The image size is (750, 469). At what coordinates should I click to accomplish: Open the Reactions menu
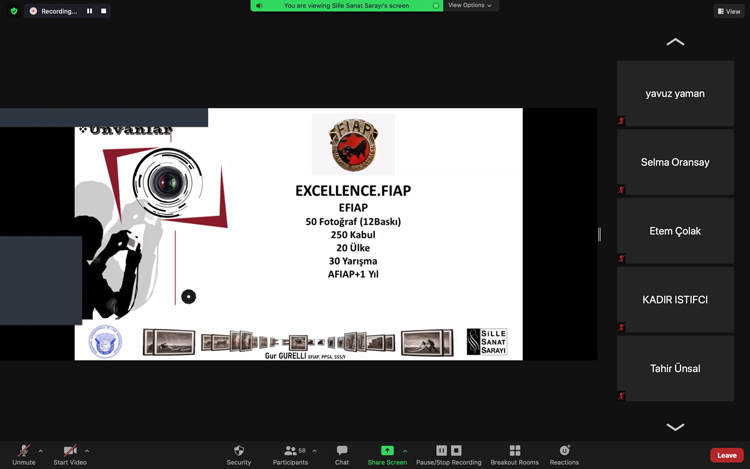click(x=564, y=451)
